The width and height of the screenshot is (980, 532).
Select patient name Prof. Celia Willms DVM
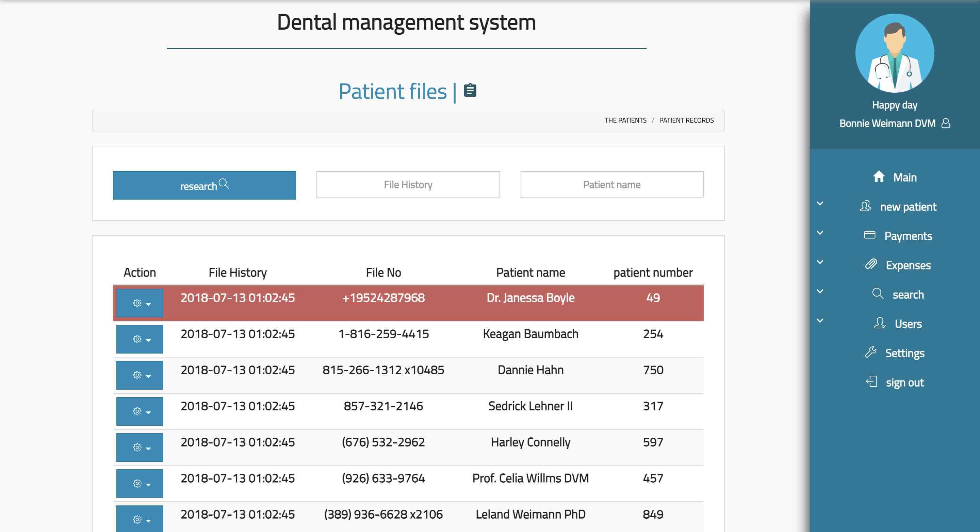pos(531,478)
